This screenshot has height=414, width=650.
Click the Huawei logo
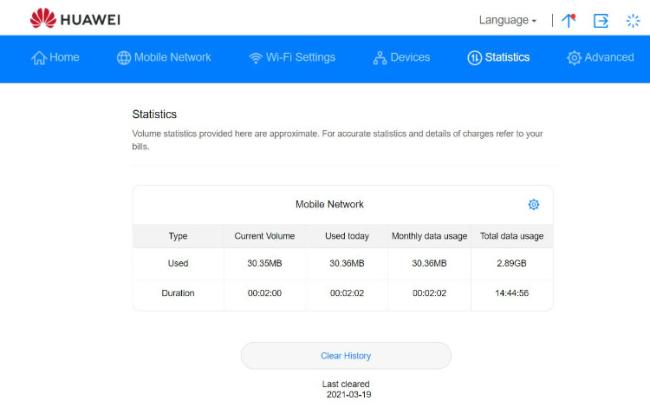pos(78,19)
